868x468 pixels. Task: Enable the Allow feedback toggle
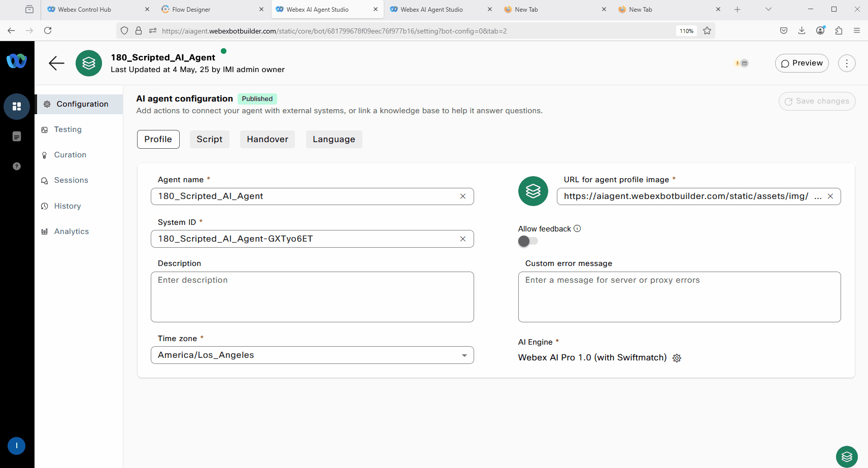[528, 241]
